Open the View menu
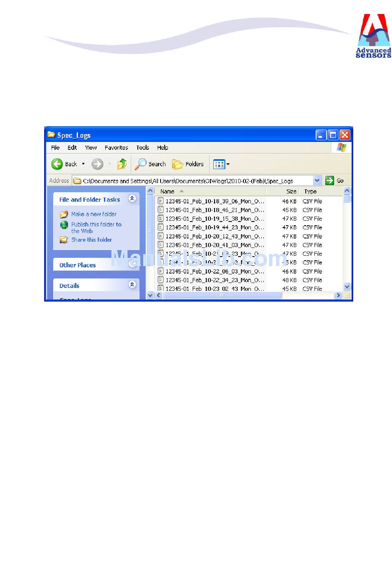 click(x=91, y=148)
